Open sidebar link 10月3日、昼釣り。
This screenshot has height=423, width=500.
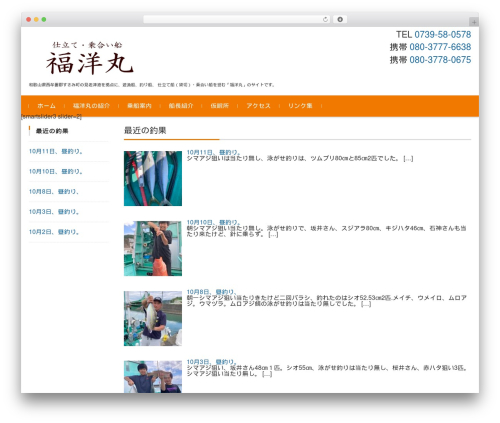54,212
